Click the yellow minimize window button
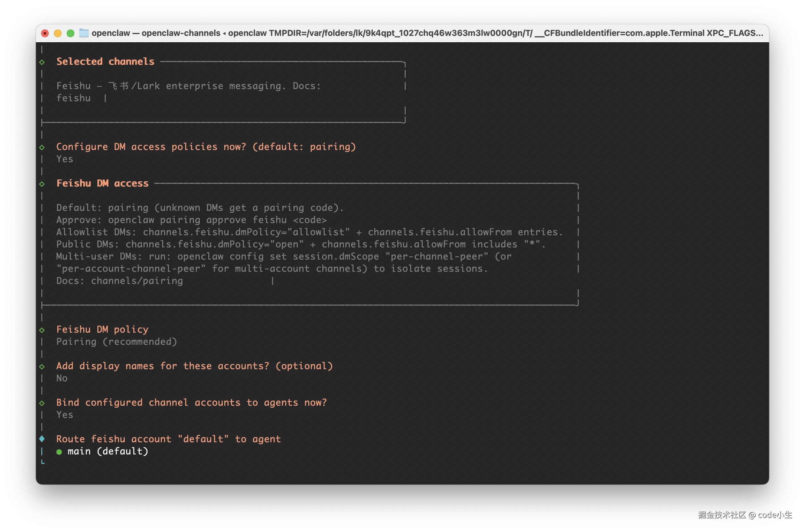 click(58, 33)
